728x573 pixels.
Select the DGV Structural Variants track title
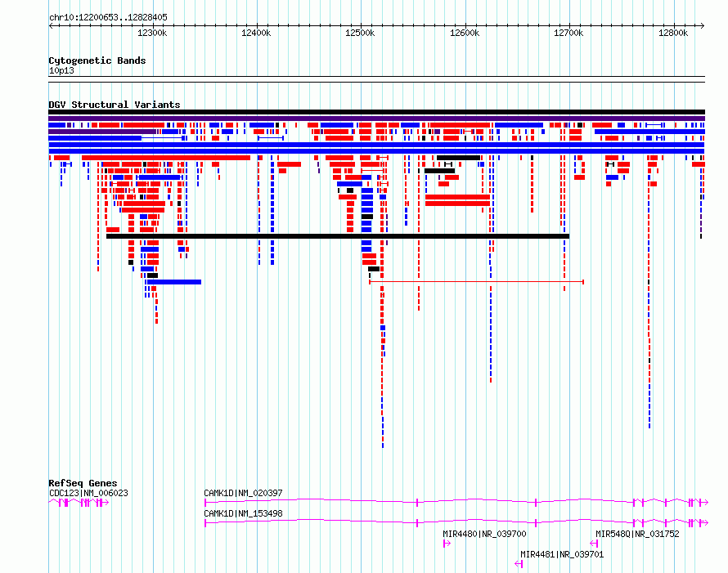(x=115, y=105)
